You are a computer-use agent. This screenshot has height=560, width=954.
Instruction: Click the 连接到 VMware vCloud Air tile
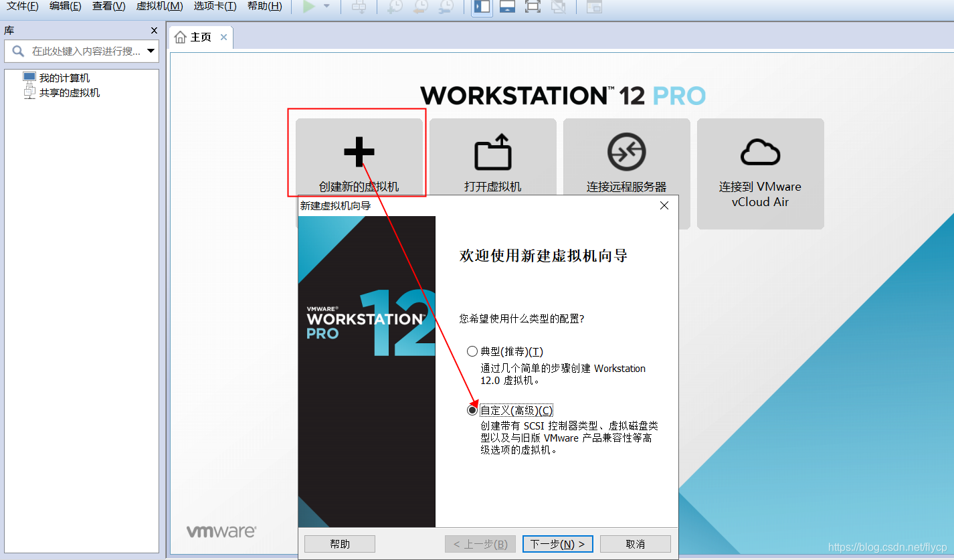761,174
